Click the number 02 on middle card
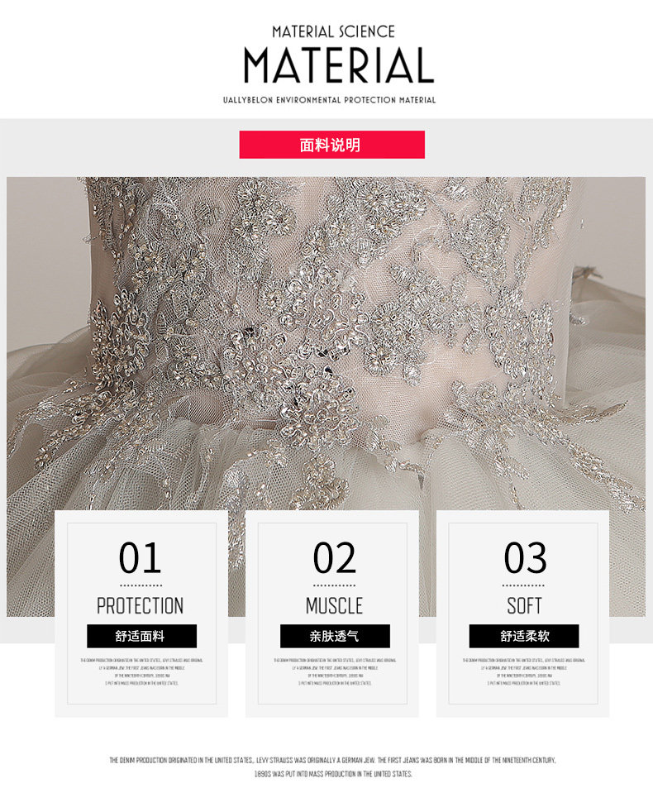The width and height of the screenshot is (653, 812). point(334,557)
